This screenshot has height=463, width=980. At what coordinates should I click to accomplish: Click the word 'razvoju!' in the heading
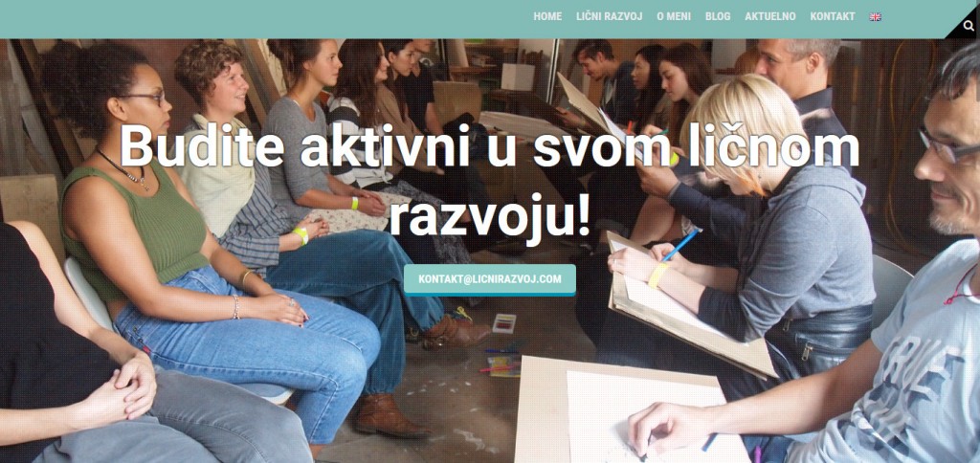pyautogui.click(x=489, y=217)
